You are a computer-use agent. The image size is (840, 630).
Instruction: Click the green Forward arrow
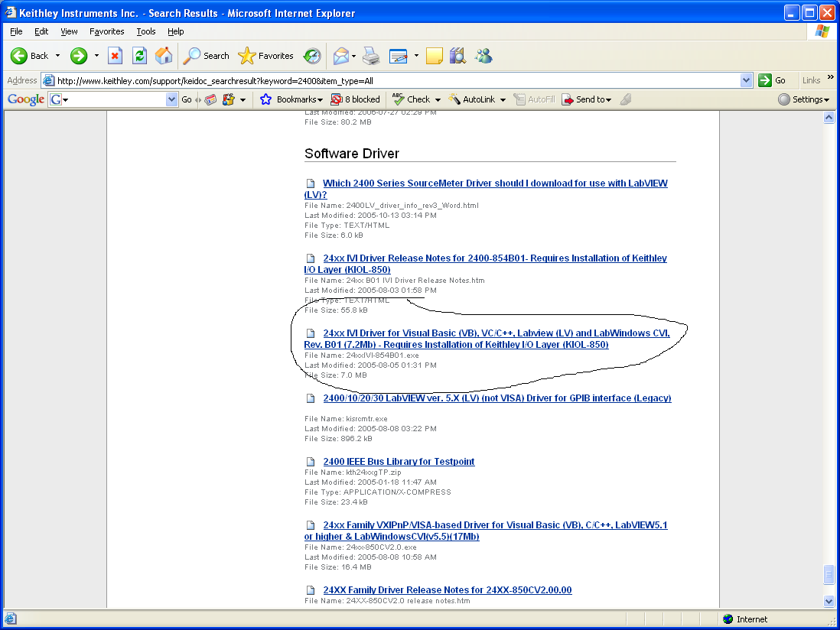[x=79, y=56]
